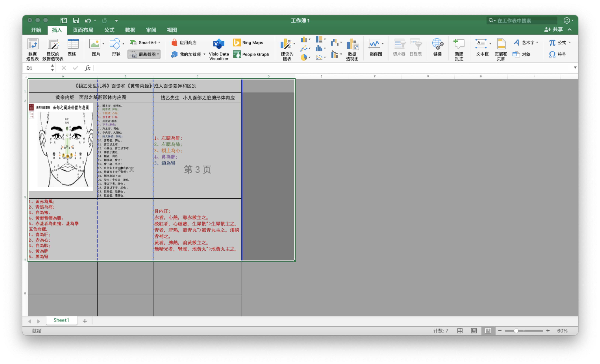600x364 pixels.
Task: Select the Sheet1 tab
Action: point(61,320)
